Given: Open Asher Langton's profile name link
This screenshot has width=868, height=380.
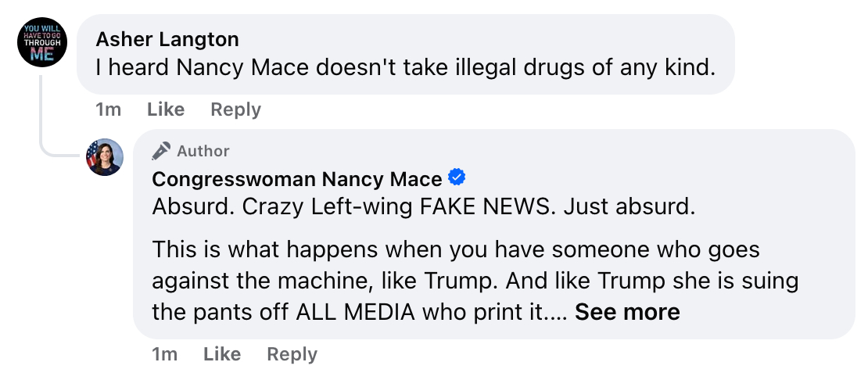Looking at the screenshot, I should (167, 39).
